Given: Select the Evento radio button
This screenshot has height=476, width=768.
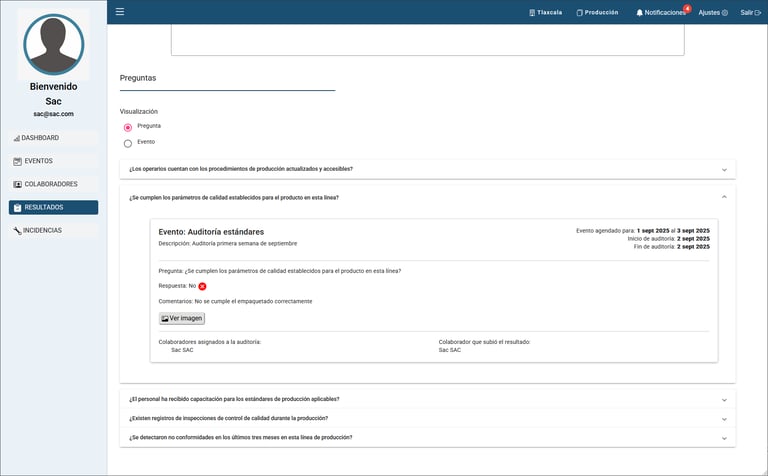Looking at the screenshot, I should pyautogui.click(x=128, y=143).
